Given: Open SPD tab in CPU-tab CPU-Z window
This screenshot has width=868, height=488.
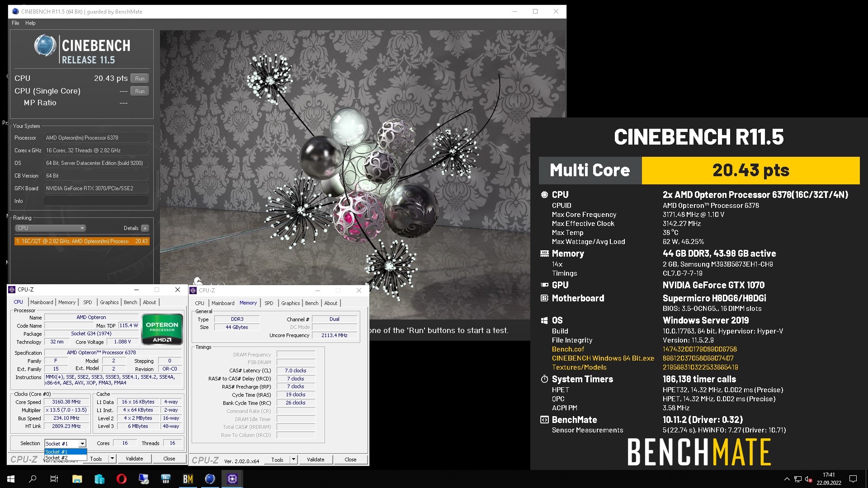Looking at the screenshot, I should 88,302.
